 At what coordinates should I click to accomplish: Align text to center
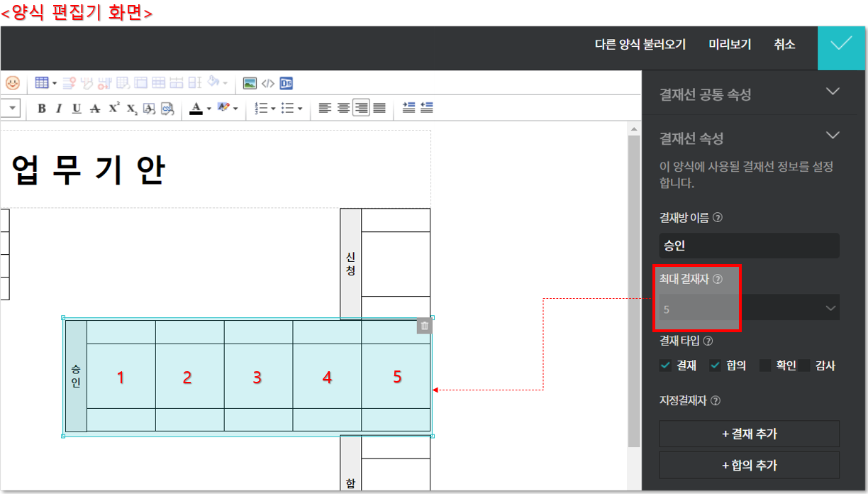(x=343, y=109)
